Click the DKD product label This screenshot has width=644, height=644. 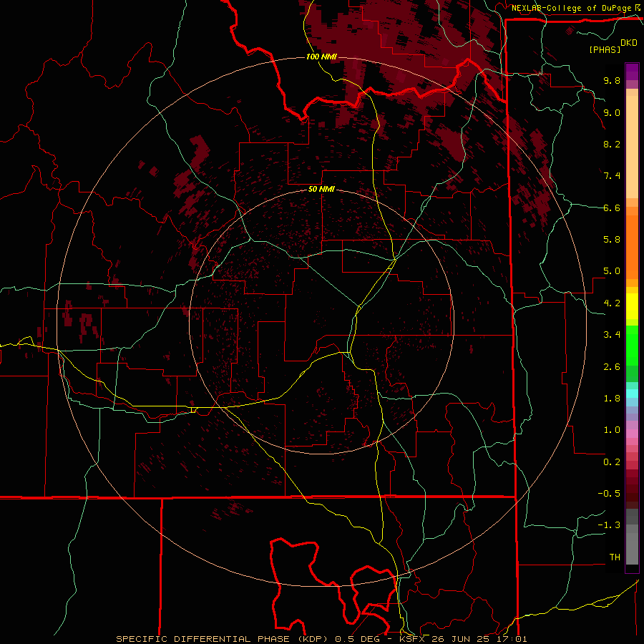pyautogui.click(x=629, y=43)
